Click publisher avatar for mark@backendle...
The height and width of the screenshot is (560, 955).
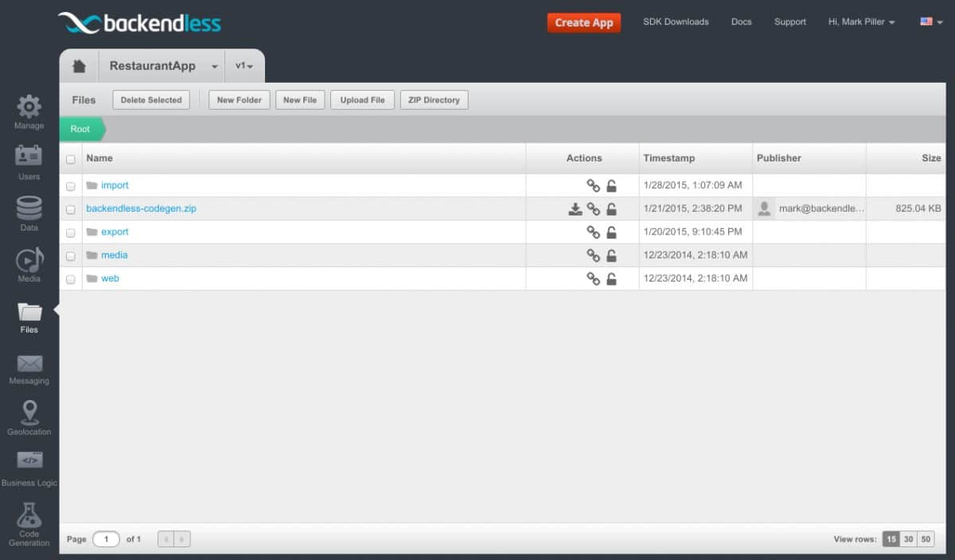point(764,208)
